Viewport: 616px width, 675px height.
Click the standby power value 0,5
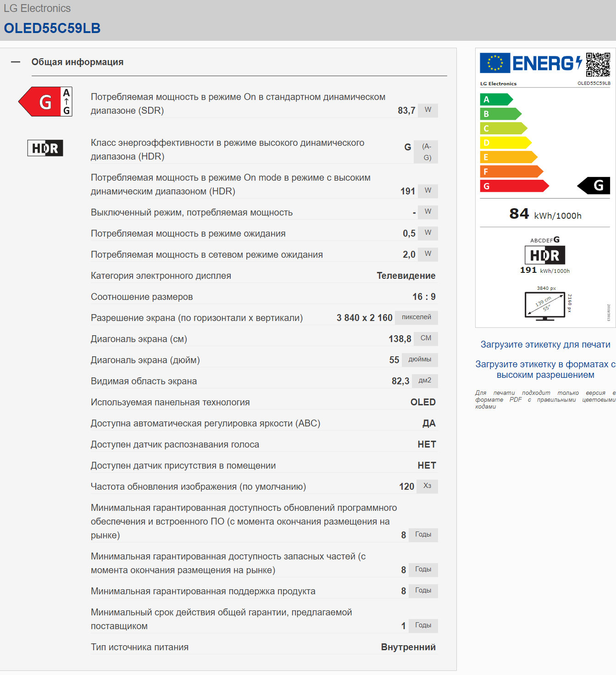(409, 233)
